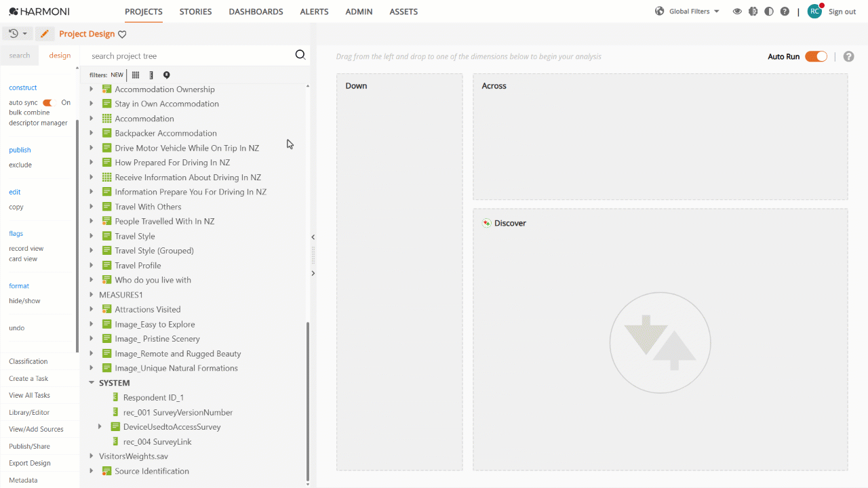The height and width of the screenshot is (488, 868).
Task: Turn off the Auto Run switch
Action: click(x=816, y=56)
